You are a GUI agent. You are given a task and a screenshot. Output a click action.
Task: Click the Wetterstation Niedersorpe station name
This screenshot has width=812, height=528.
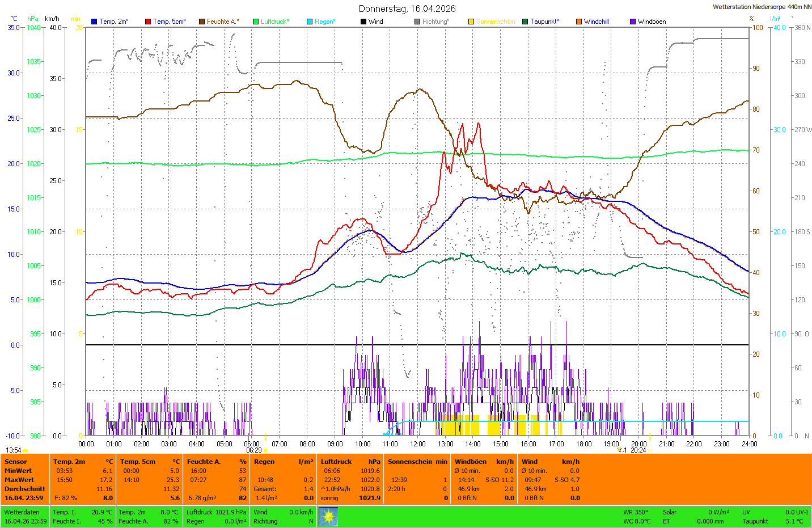(762, 7)
